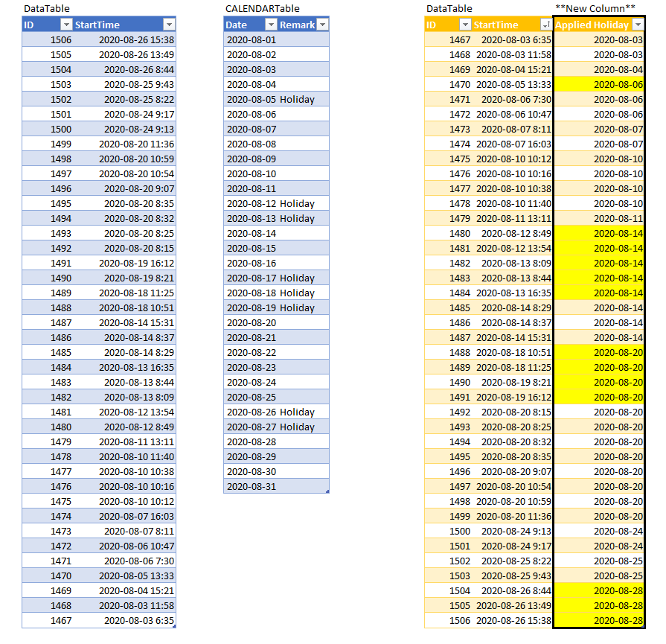Click the '**New Column**' label
The image size is (666, 644).
[x=595, y=8]
